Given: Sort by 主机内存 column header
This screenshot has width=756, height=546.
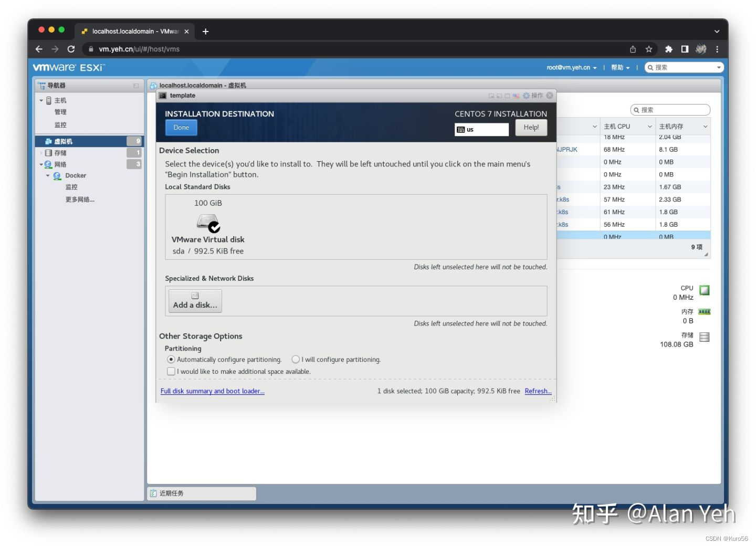Looking at the screenshot, I should tap(671, 127).
